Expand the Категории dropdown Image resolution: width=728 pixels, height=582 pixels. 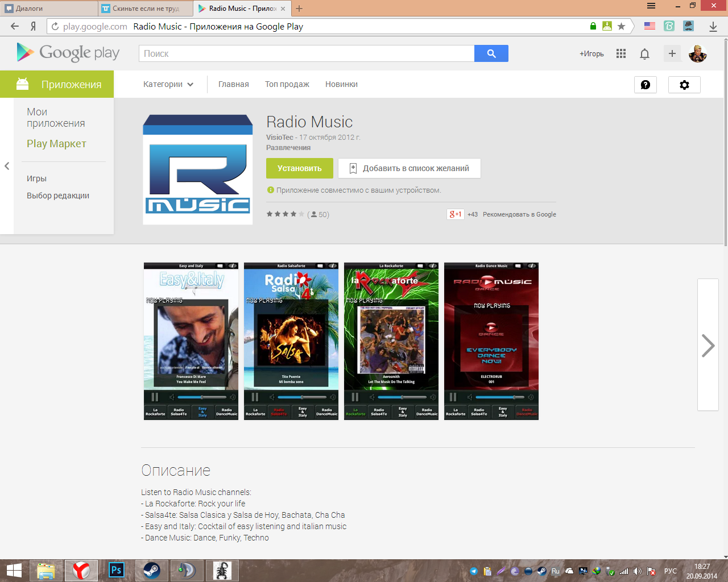168,84
